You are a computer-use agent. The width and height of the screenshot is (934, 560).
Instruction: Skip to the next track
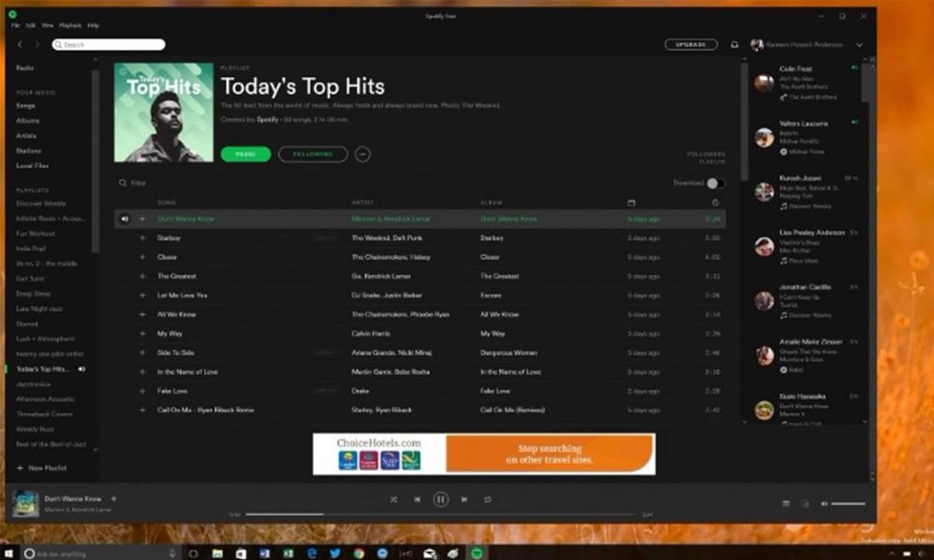[464, 499]
